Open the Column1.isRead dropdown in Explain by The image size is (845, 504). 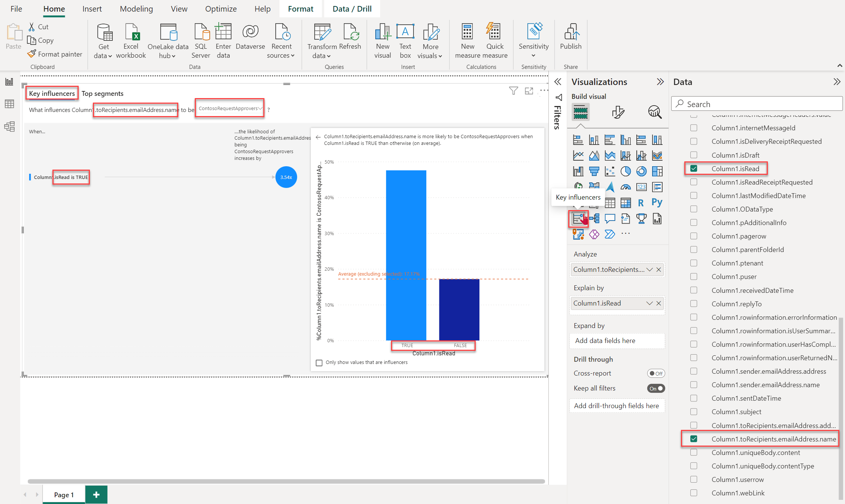tap(648, 303)
